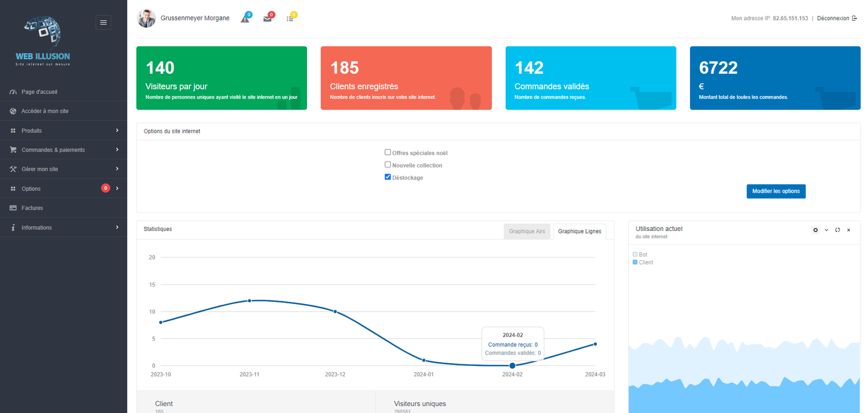Screen dimensions: 868x413
Task: Open Factures menu item
Action: point(63,208)
